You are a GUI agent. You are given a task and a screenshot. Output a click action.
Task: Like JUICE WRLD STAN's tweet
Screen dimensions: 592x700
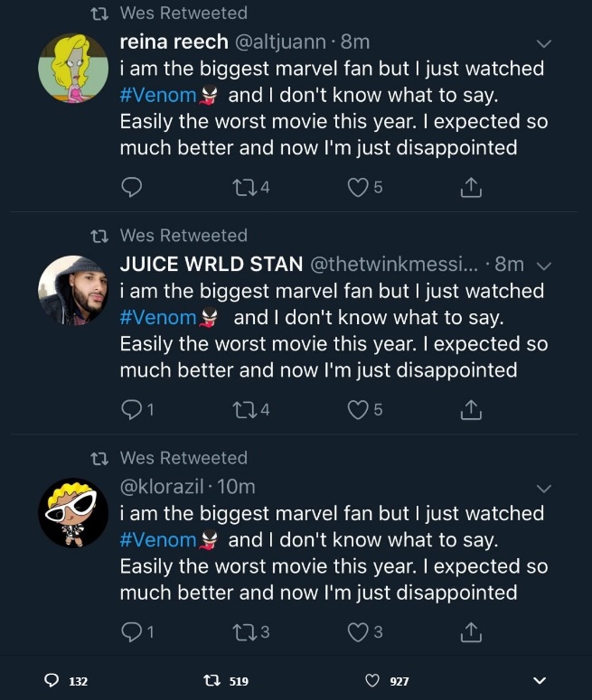pos(359,409)
